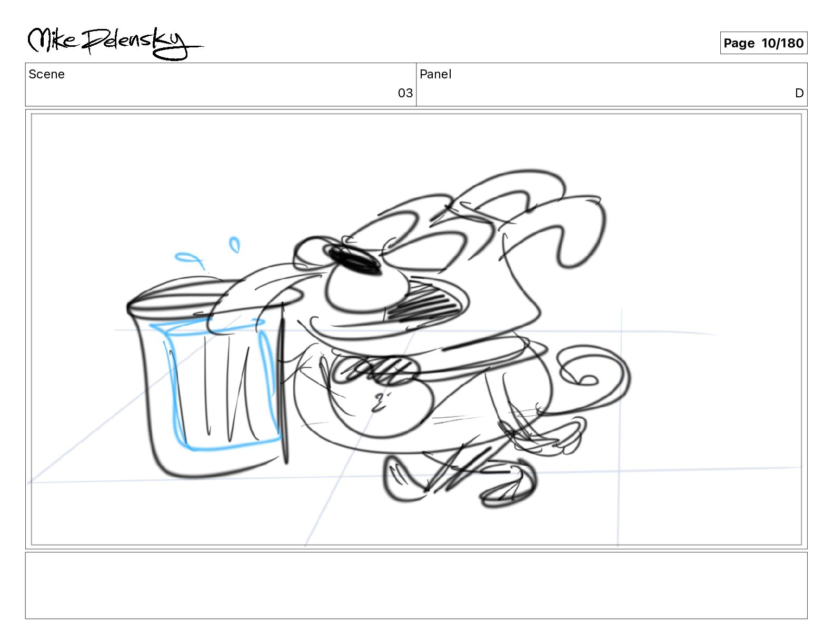The height and width of the screenshot is (644, 834).
Task: Select the Panel label text
Action: click(435, 74)
